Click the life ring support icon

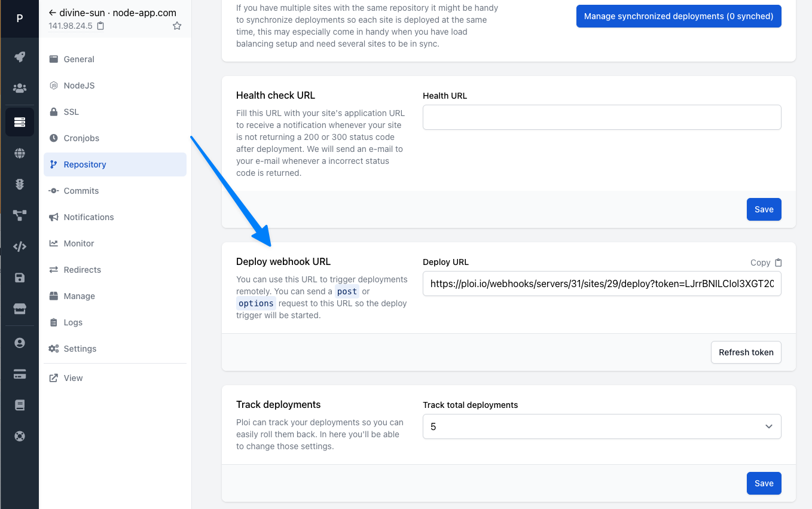[20, 436]
